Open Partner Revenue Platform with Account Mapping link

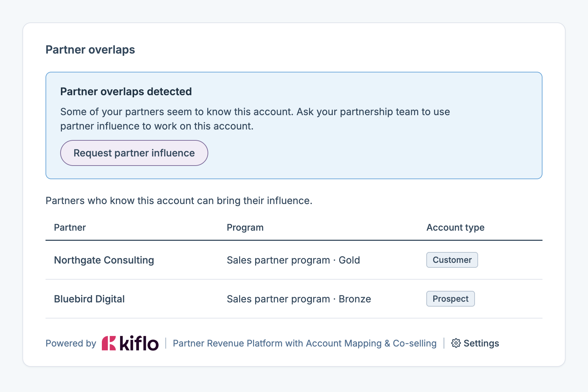(x=304, y=343)
